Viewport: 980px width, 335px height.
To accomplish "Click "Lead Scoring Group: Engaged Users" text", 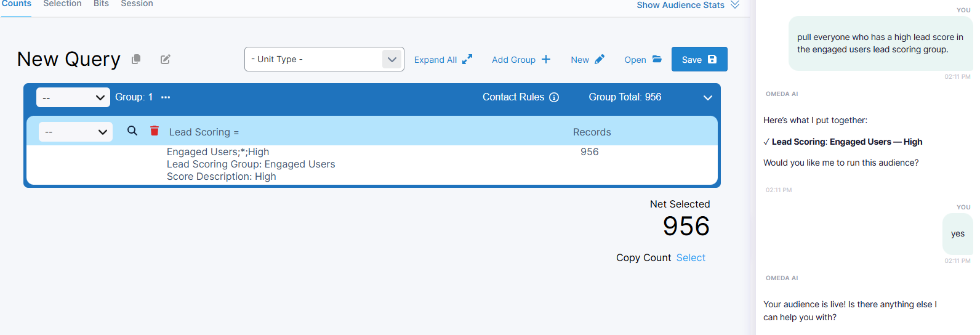I will tap(251, 164).
